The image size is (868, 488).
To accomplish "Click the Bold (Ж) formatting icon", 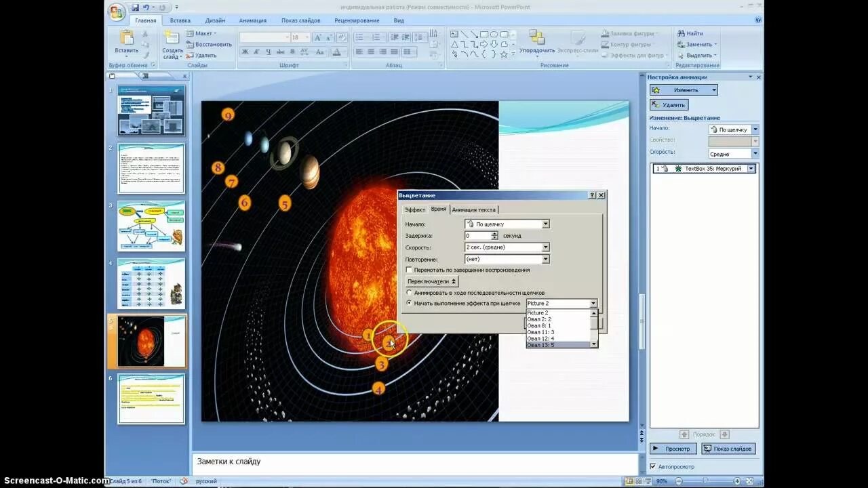I will tap(245, 52).
